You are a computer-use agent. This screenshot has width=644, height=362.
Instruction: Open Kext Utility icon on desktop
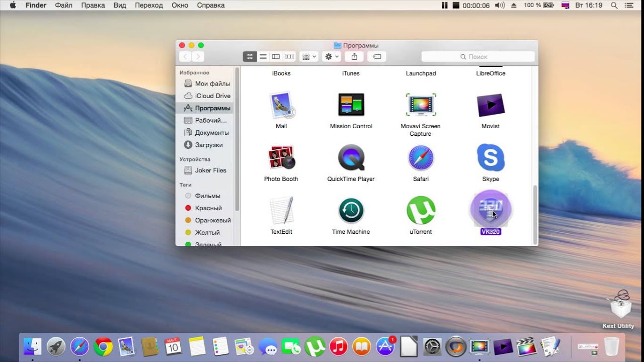(x=618, y=304)
